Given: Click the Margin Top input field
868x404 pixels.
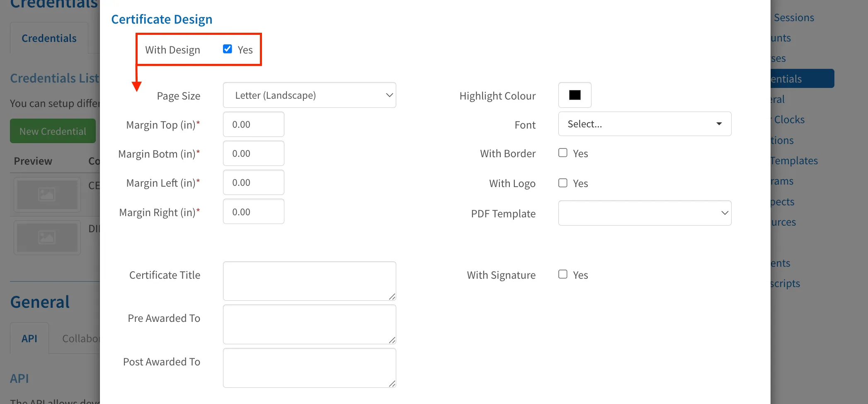Looking at the screenshot, I should coord(254,124).
